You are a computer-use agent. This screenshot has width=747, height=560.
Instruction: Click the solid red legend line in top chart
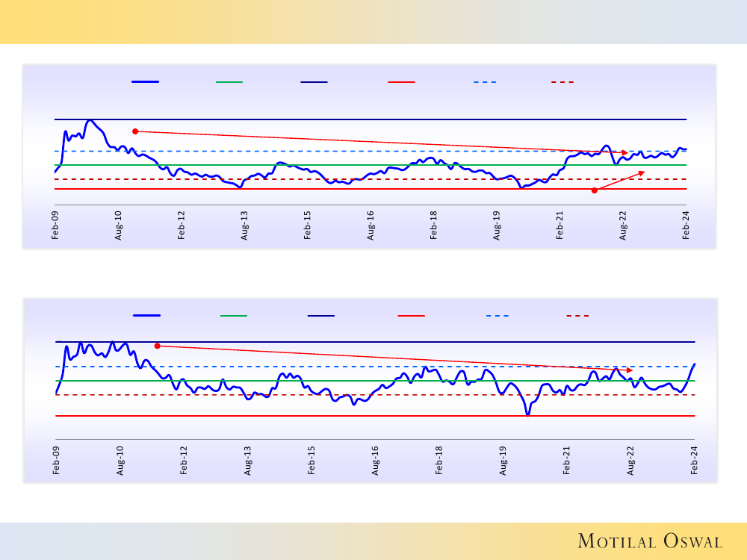[x=401, y=81]
